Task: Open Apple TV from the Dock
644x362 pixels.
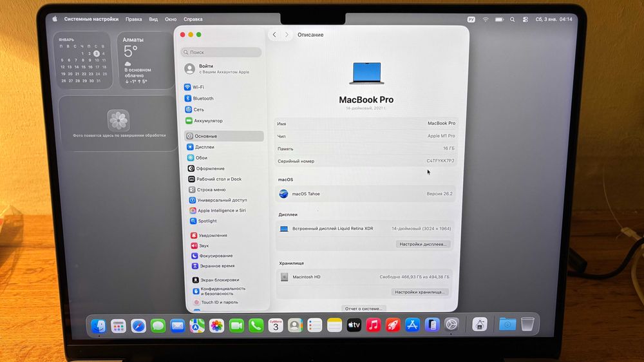Action: point(354,325)
